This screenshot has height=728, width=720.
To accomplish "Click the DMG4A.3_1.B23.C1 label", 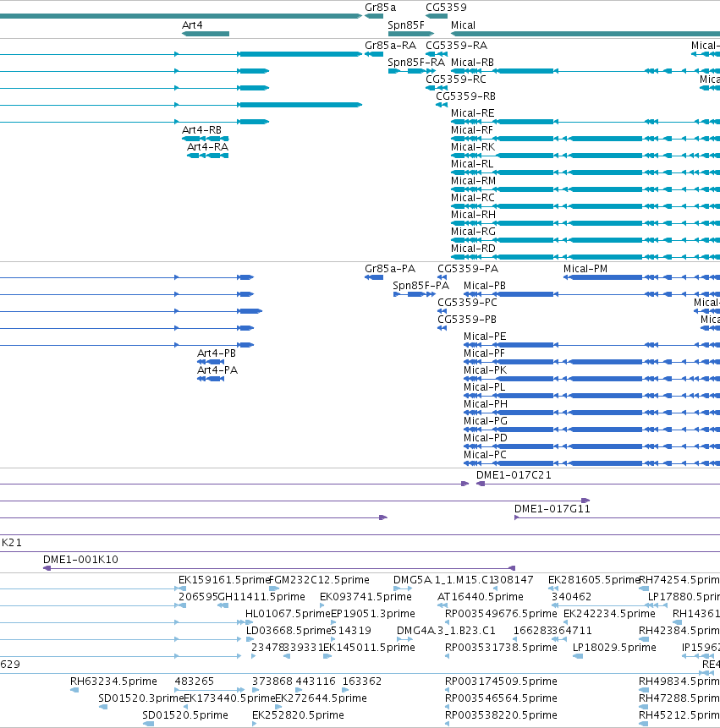I will point(446,631).
